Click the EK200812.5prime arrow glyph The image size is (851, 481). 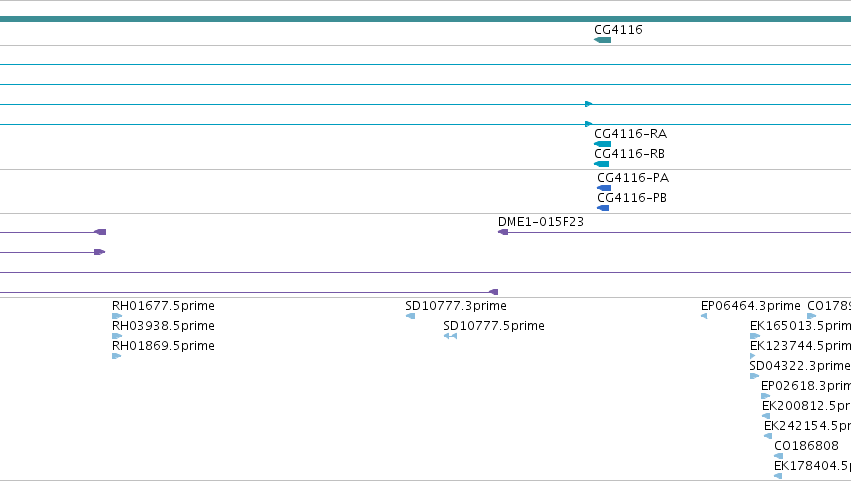766,416
